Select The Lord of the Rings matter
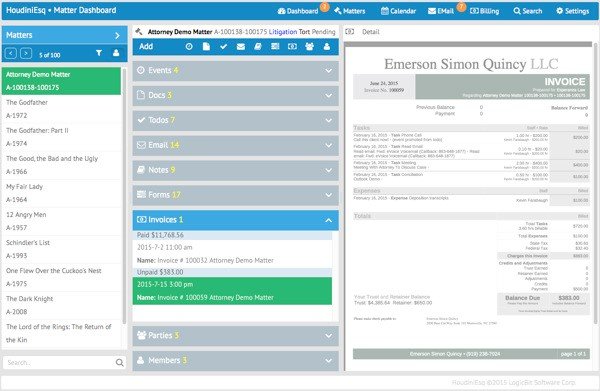This screenshot has height=391, width=600. (x=61, y=333)
